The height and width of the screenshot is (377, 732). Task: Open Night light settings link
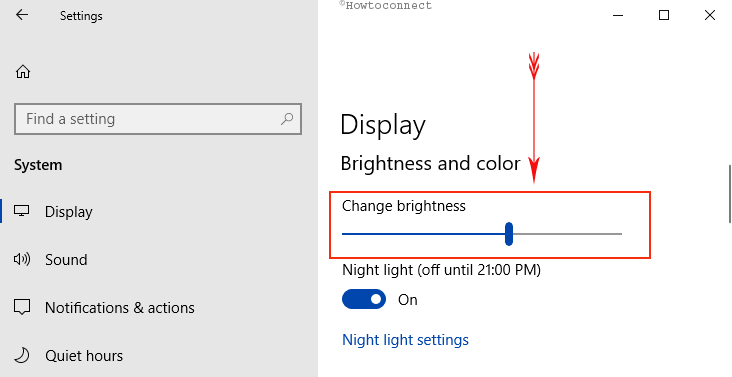pos(405,340)
